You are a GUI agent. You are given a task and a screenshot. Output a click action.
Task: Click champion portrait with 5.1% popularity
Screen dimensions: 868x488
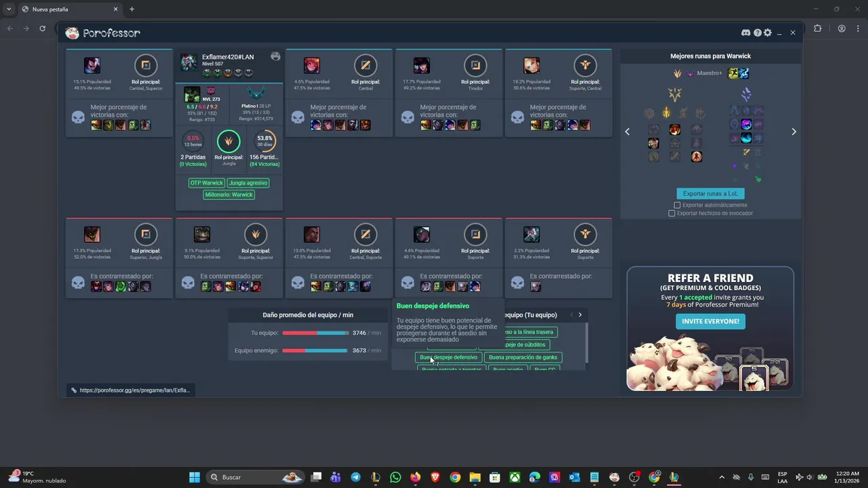(x=202, y=235)
